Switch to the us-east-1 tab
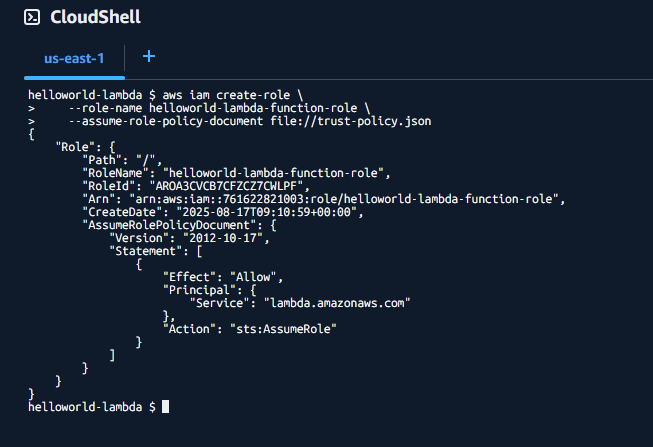Screen dimensions: 653x447 tap(74, 58)
